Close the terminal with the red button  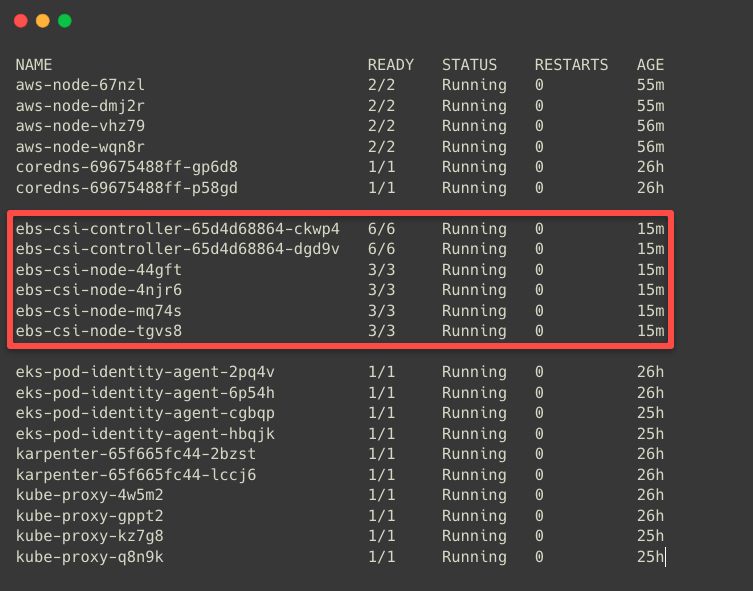click(x=21, y=21)
